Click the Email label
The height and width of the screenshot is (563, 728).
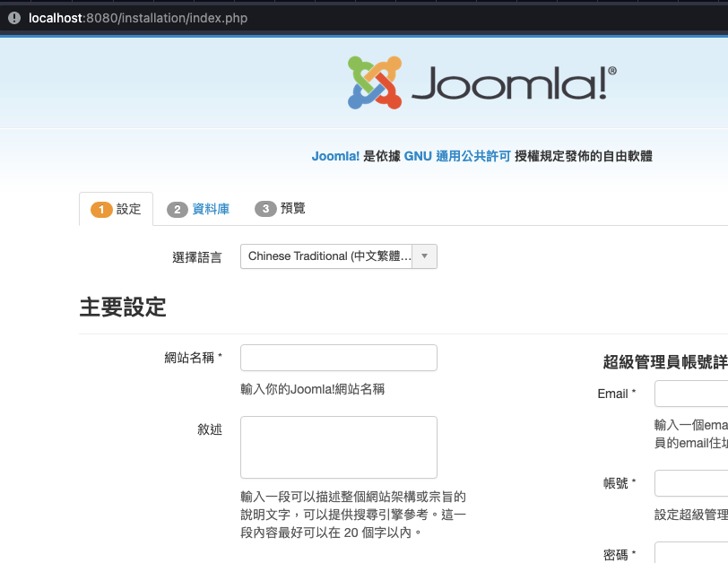[x=616, y=394]
